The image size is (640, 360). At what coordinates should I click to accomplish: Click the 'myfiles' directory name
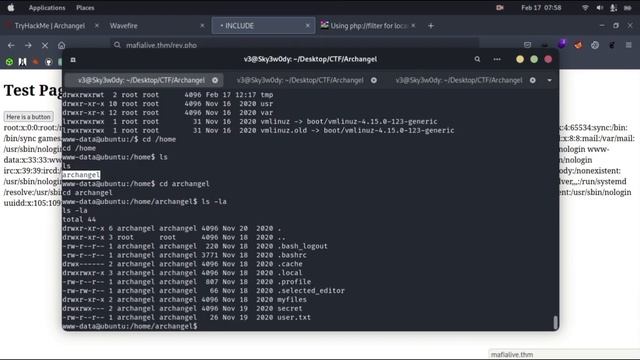pyautogui.click(x=292, y=299)
